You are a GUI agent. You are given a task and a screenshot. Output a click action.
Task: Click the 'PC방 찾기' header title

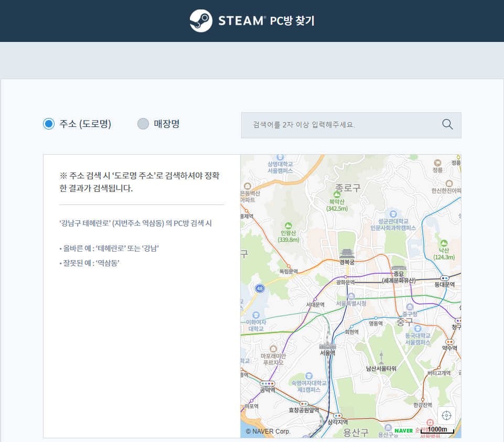292,21
